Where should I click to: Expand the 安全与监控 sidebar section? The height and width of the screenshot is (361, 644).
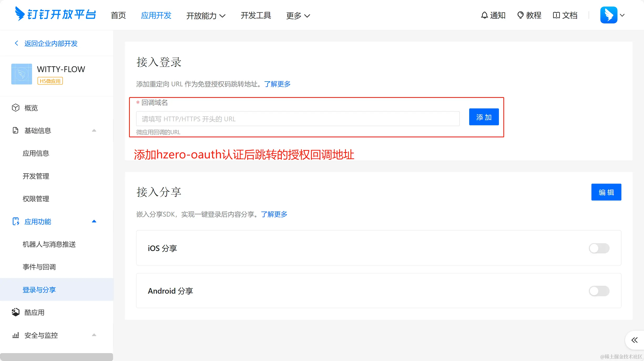tap(94, 335)
